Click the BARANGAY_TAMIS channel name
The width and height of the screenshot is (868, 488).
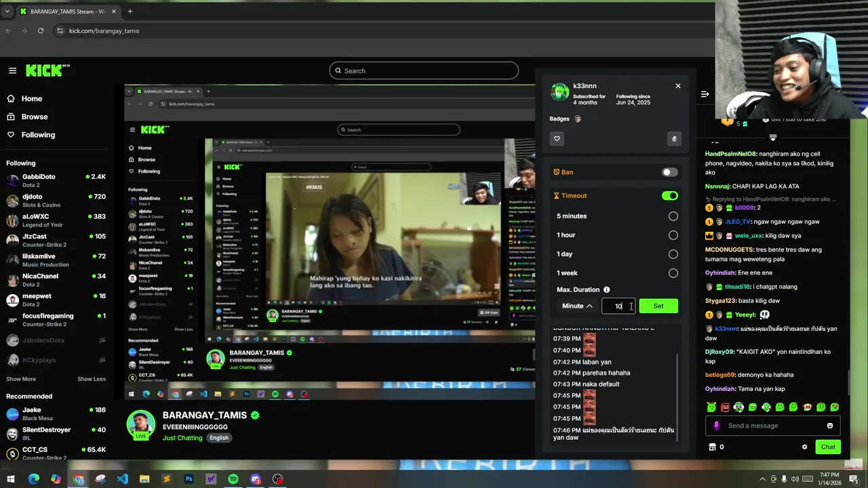pos(205,415)
